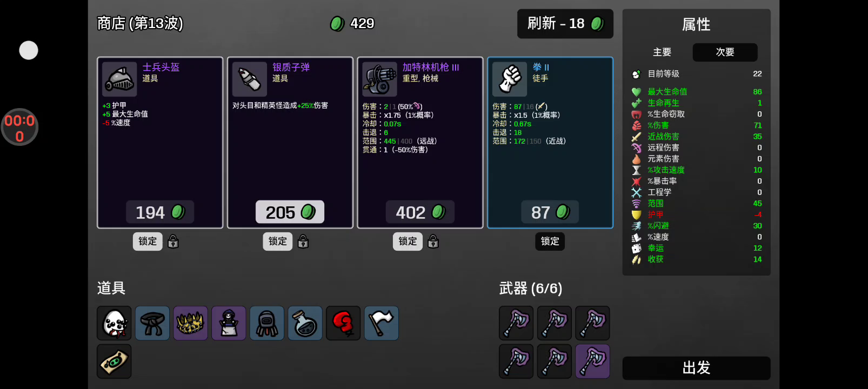Toggle 锁定 lock for 士兵头盔

(x=148, y=242)
